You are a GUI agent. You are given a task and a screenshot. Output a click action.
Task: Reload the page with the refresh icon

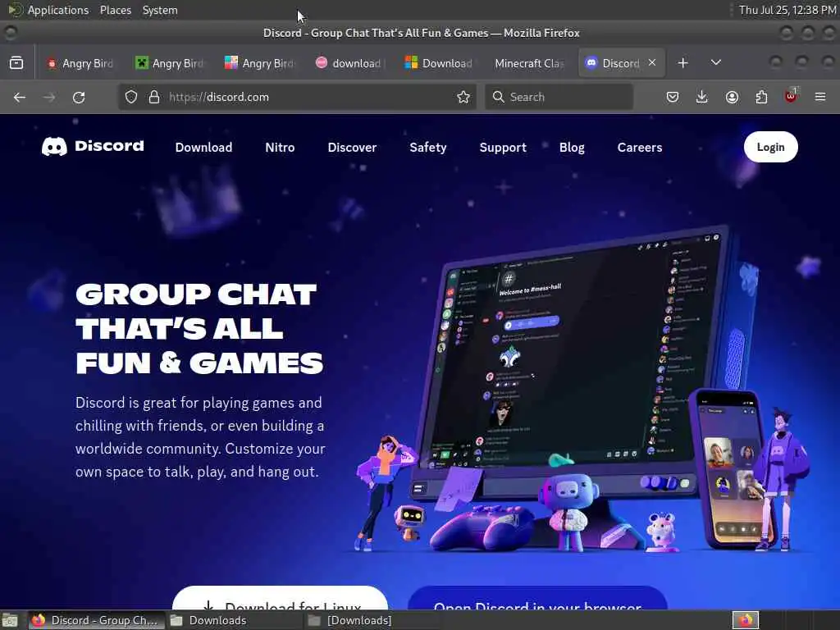[79, 97]
